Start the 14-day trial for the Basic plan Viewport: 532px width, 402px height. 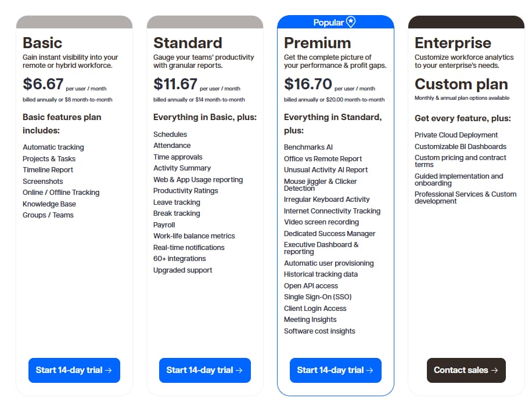click(74, 370)
